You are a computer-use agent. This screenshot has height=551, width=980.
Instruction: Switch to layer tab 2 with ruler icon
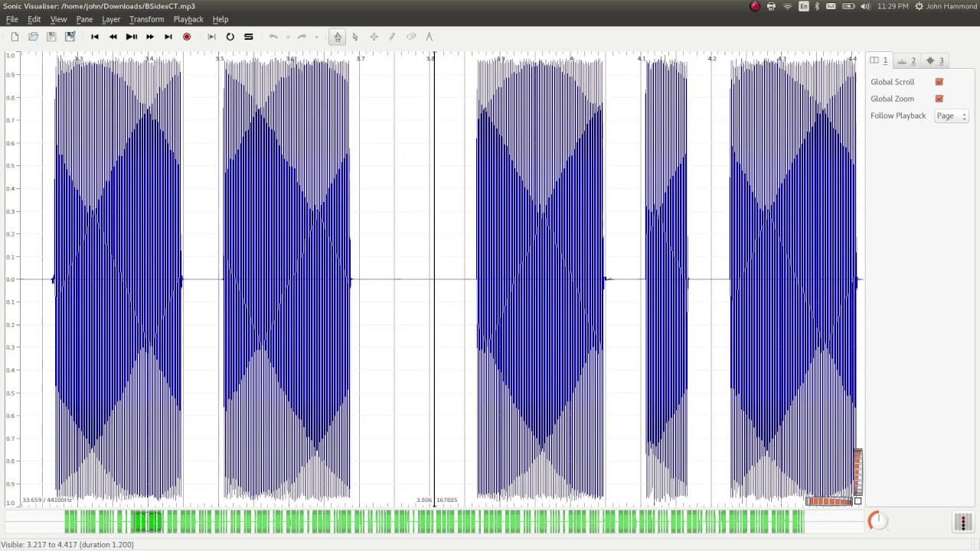click(906, 60)
